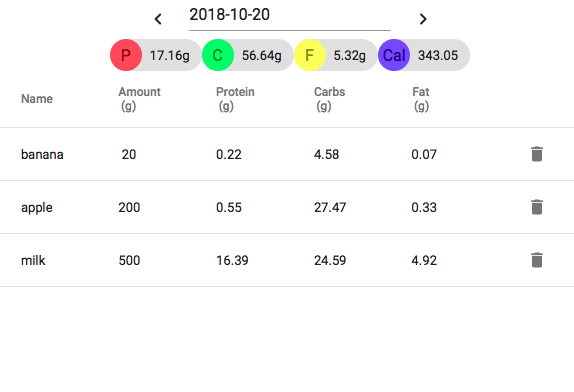This screenshot has height=392, width=574.
Task: Select the 343.05 calories total chip
Action: pyautogui.click(x=424, y=55)
